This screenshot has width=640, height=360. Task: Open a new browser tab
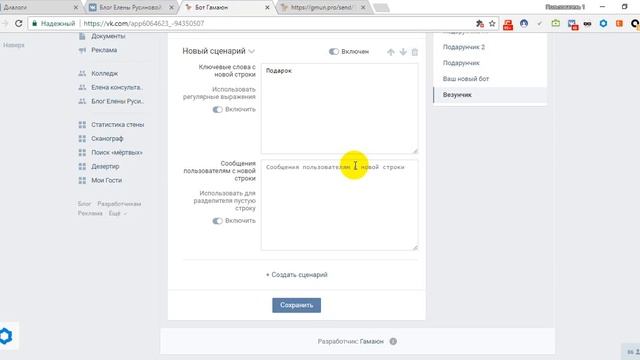[x=381, y=8]
